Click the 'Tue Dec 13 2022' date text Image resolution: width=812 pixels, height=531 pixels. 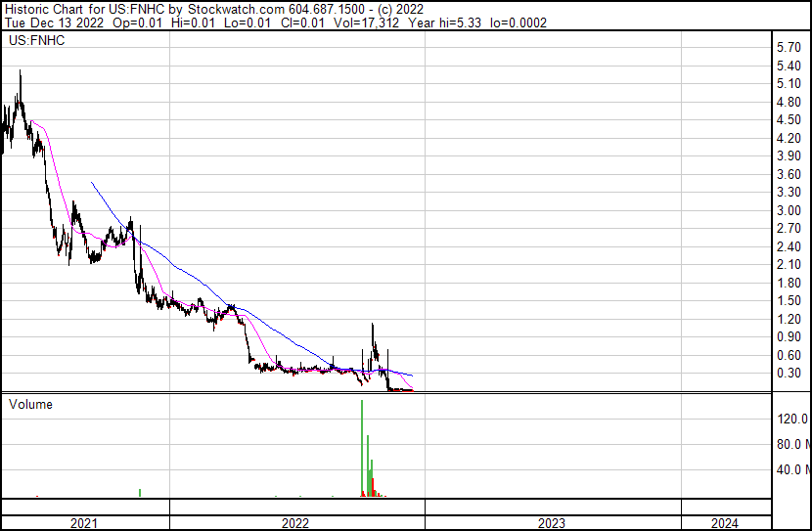54,22
